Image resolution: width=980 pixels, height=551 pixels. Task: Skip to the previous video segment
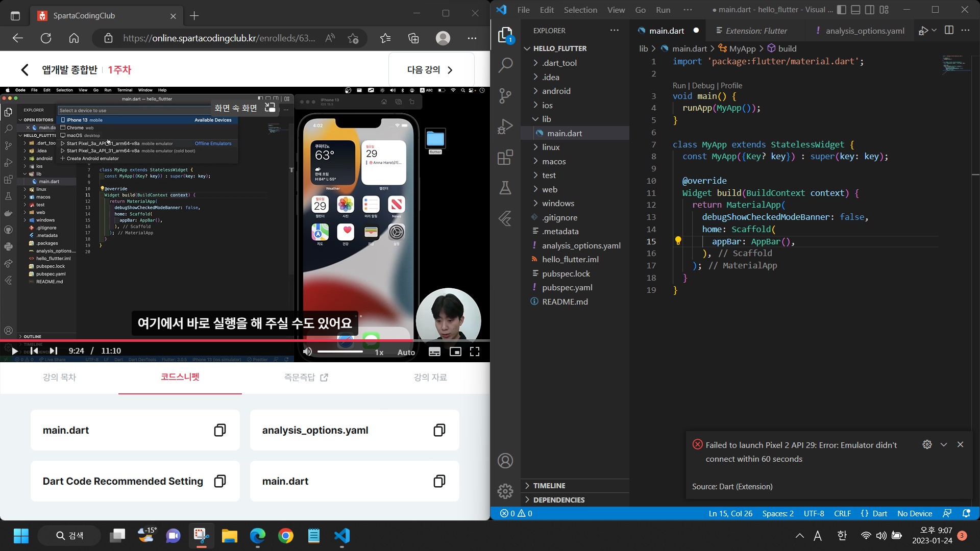[34, 351]
